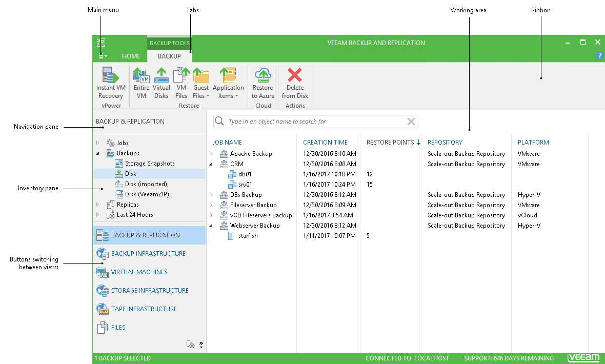Select Last 24 Hours tree item
605x364 pixels.
pos(135,215)
